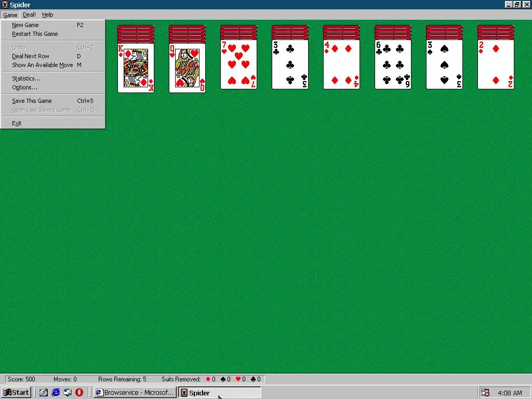
Task: Click the Spider taskbar button
Action: pos(220,393)
